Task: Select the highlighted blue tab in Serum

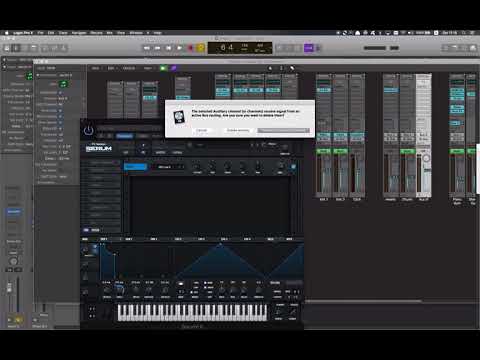Action: (135, 167)
